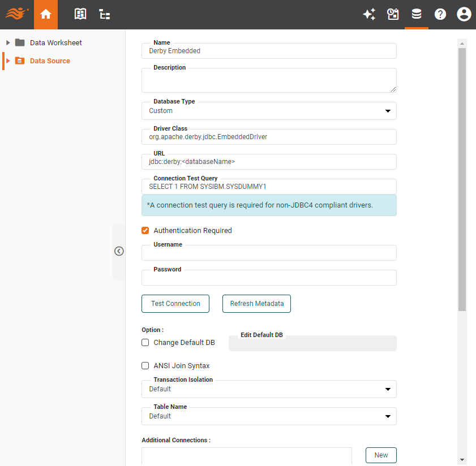Uncheck Authentication Required checkbox

(145, 231)
